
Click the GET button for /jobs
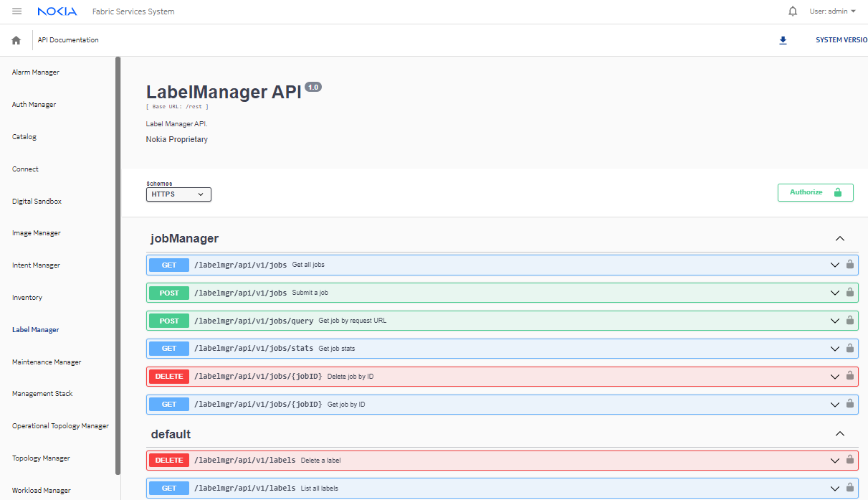coord(169,265)
